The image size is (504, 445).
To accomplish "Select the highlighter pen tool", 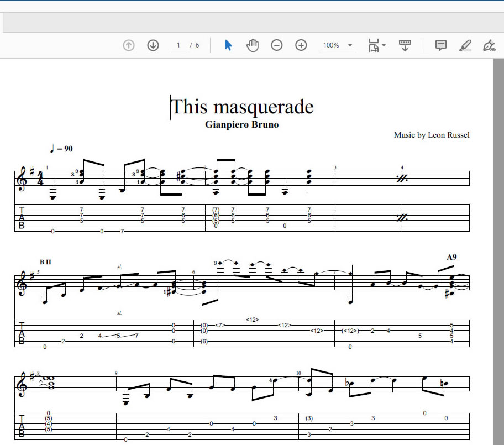I will (x=465, y=45).
